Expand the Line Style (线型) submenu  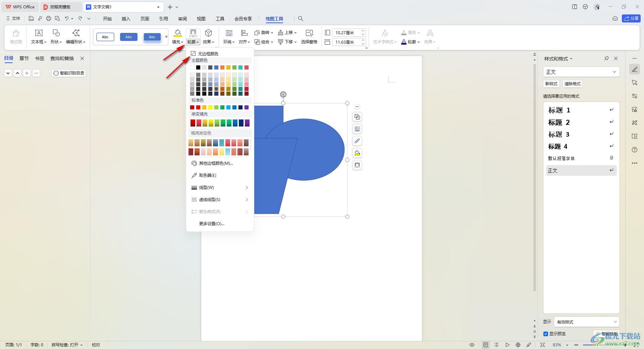(x=220, y=188)
